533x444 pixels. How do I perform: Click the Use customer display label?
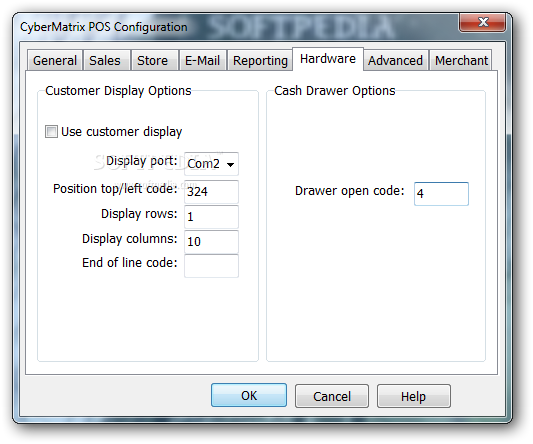(x=122, y=132)
